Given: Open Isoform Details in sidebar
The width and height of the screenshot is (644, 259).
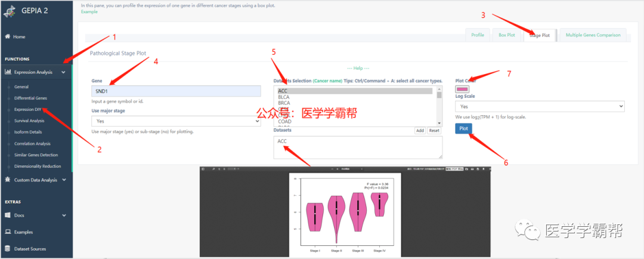Looking at the screenshot, I should 28,132.
